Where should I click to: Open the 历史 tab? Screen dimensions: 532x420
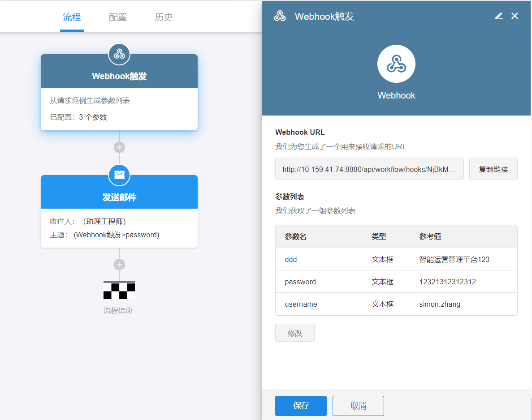tap(164, 17)
